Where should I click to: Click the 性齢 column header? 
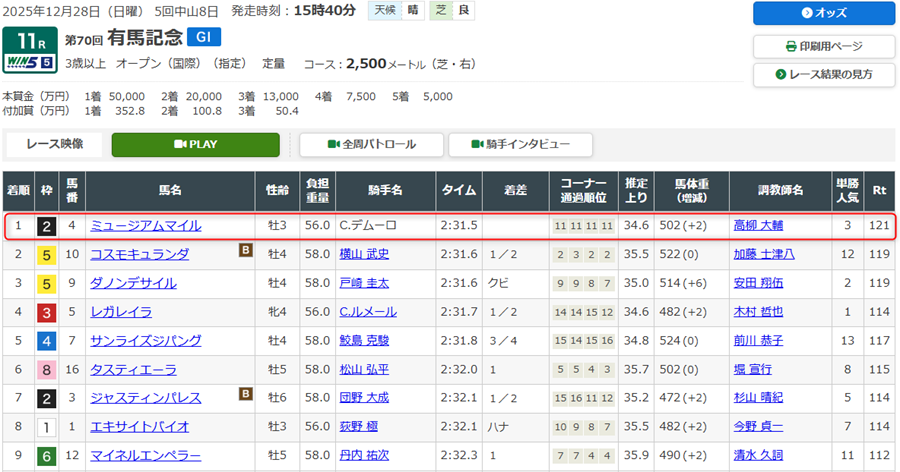(x=277, y=191)
